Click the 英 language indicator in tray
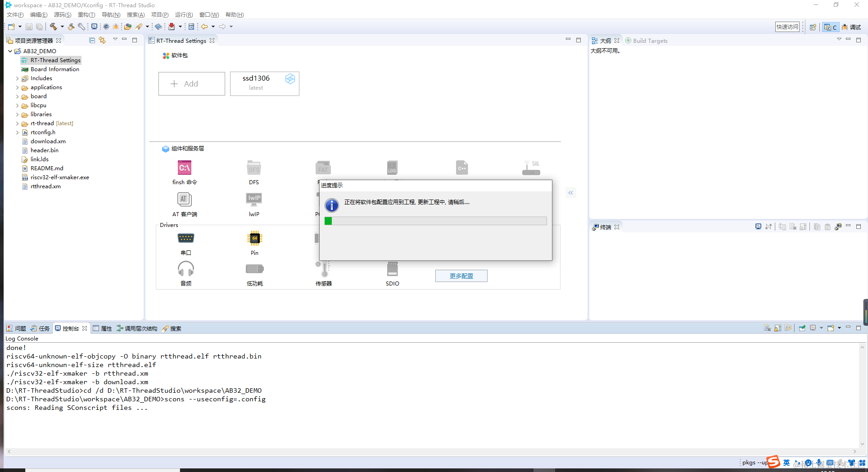Viewport: 868px width, 472px height. click(787, 463)
